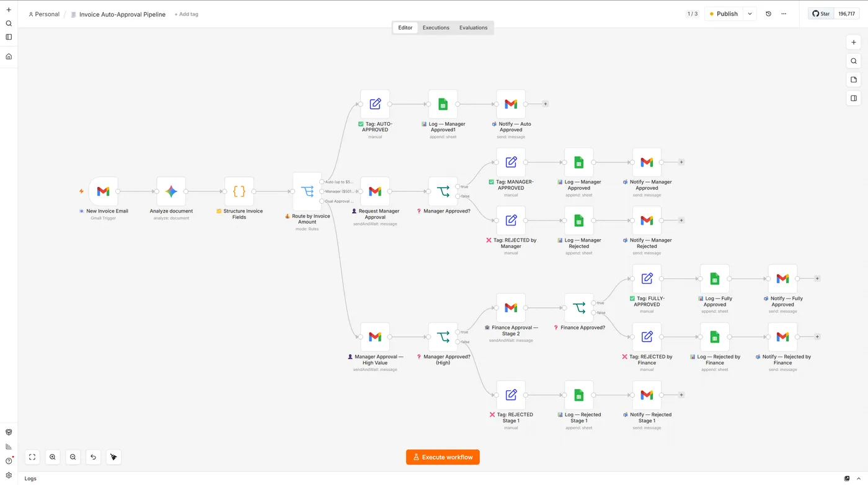868x485 pixels.
Task: Click the GitHub Star button
Action: tap(821, 14)
